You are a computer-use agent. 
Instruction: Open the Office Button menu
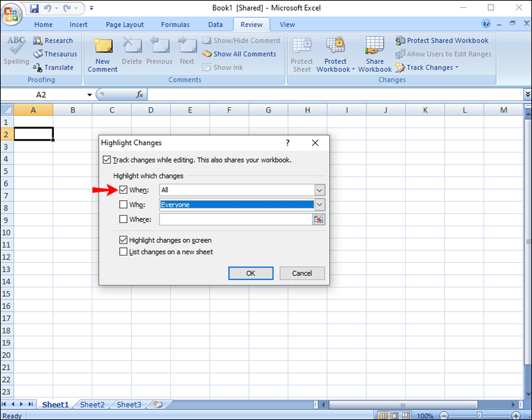point(11,13)
